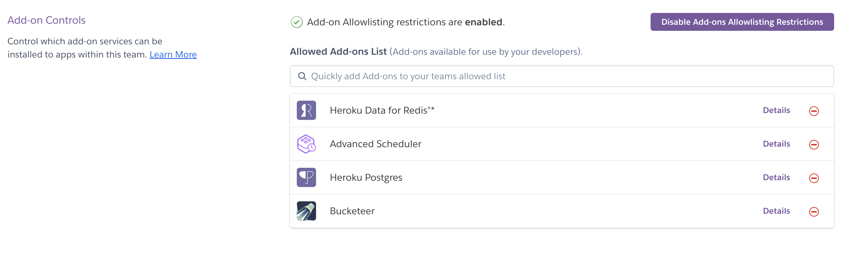Click the green enabled checkmark icon

[296, 22]
